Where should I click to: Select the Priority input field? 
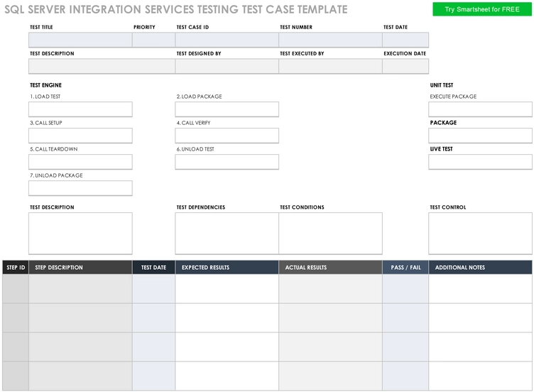153,40
